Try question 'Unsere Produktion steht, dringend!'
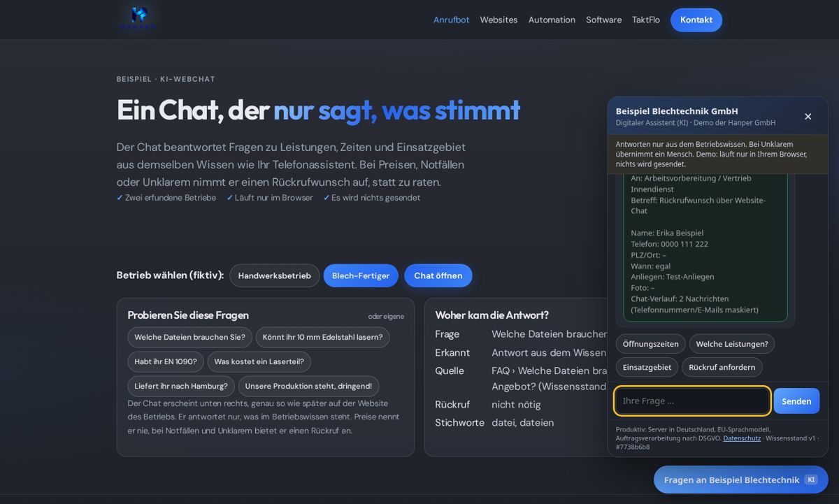Image resolution: width=839 pixels, height=504 pixels. (308, 386)
